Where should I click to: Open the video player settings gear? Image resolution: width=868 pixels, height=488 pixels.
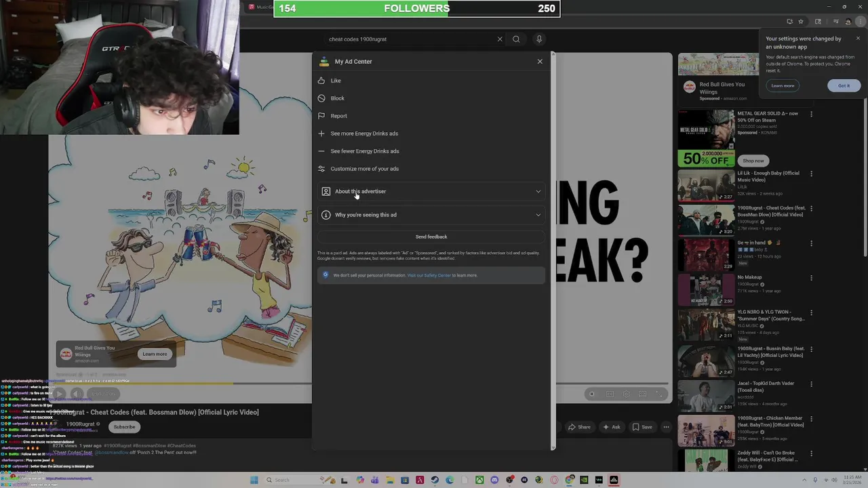[x=626, y=394]
